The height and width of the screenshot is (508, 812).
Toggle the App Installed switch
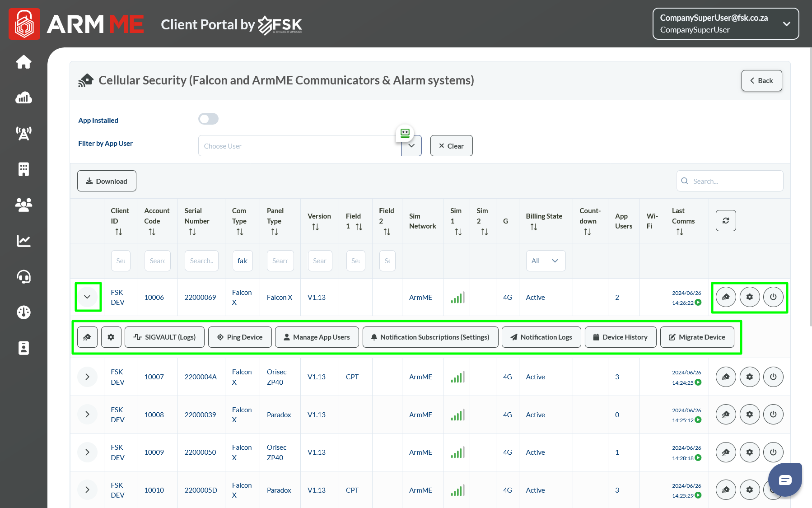click(x=208, y=119)
